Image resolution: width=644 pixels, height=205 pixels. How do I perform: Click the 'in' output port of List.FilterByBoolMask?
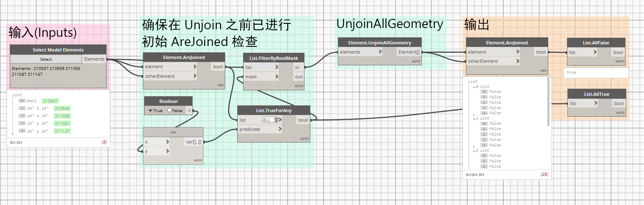point(297,67)
